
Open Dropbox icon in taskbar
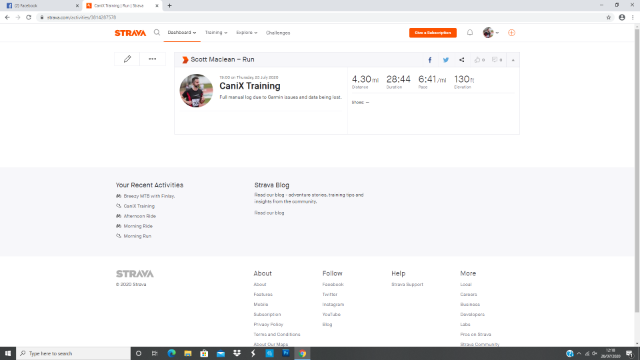coord(237,353)
